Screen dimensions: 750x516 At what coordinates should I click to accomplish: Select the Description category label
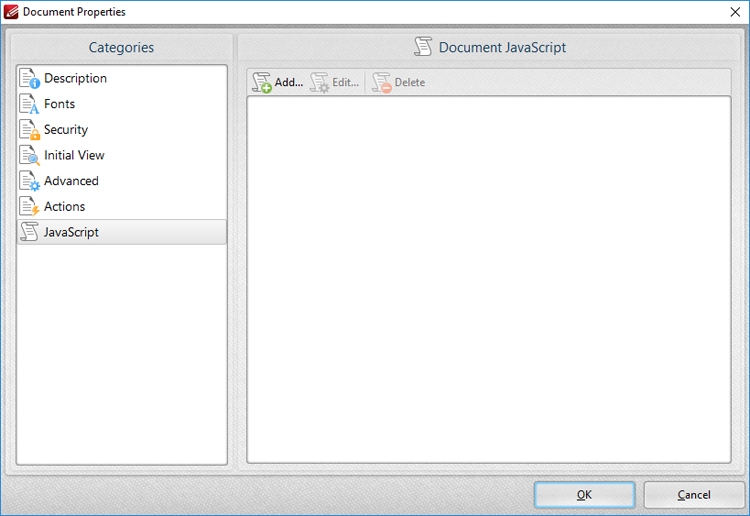click(x=76, y=78)
